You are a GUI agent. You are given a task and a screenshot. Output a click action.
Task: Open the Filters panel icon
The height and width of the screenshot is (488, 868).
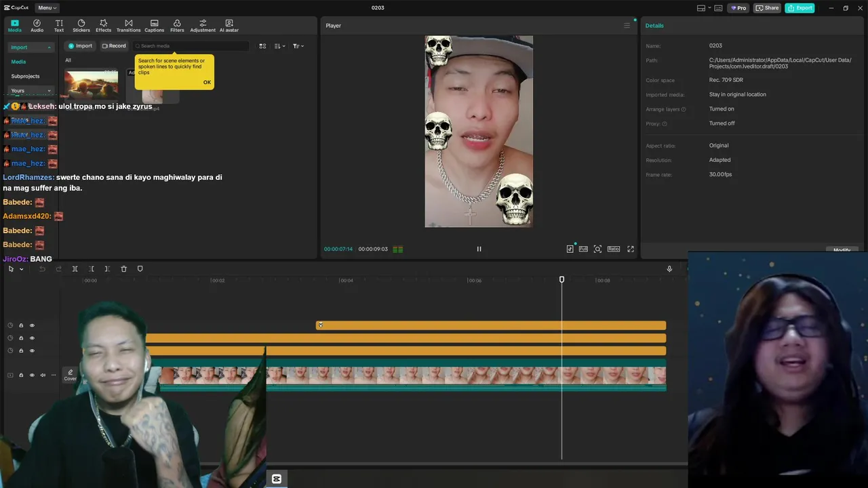pos(177,26)
